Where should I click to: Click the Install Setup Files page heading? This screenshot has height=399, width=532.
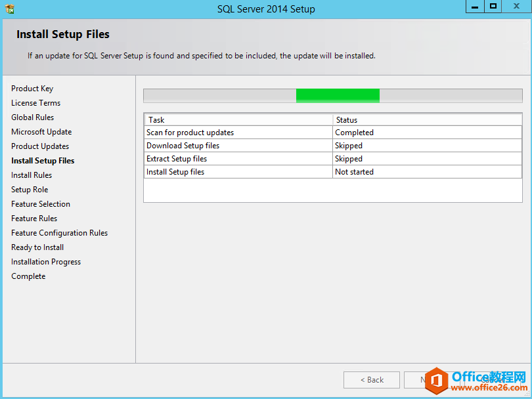click(x=63, y=34)
